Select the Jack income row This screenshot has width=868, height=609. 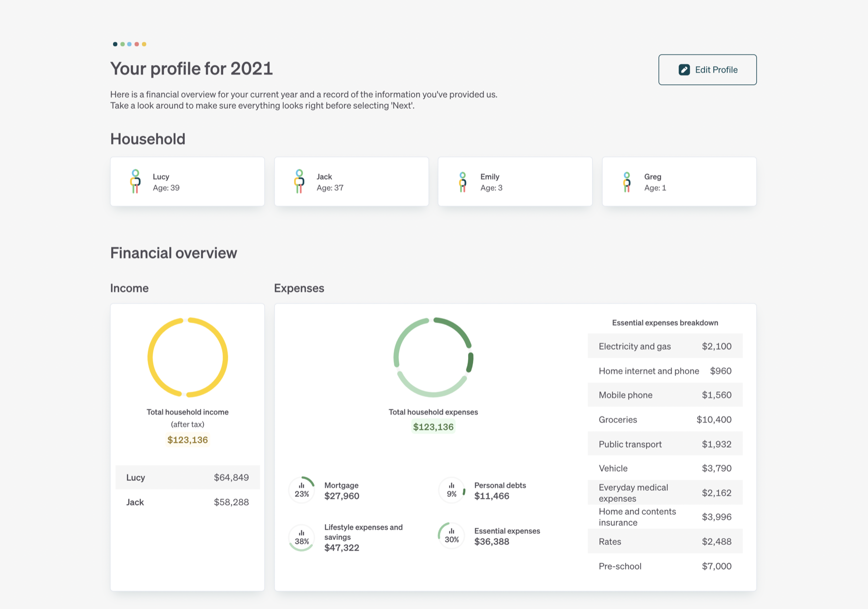(187, 502)
